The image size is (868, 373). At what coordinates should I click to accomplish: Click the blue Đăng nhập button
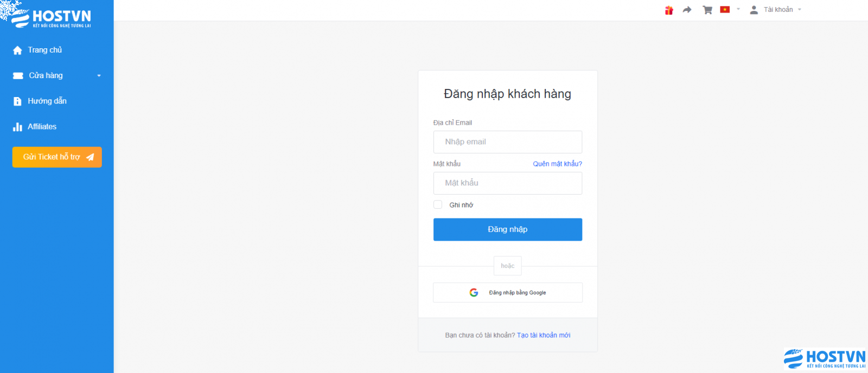point(508,229)
